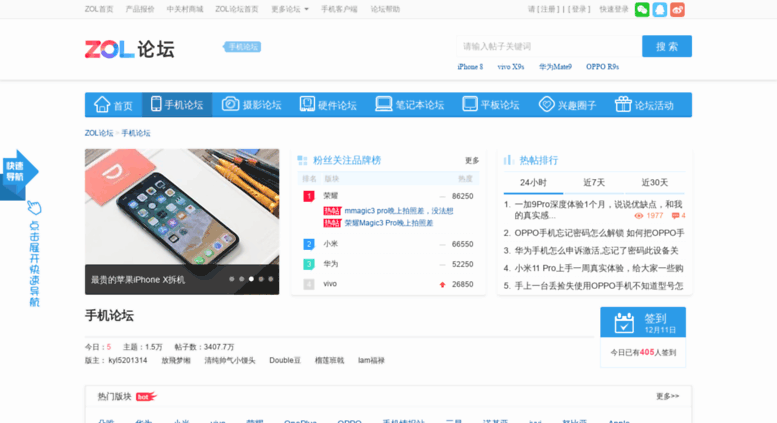Viewport: 777px width, 423px height.
Task: Switch to the 近7天 tab
Action: click(594, 182)
